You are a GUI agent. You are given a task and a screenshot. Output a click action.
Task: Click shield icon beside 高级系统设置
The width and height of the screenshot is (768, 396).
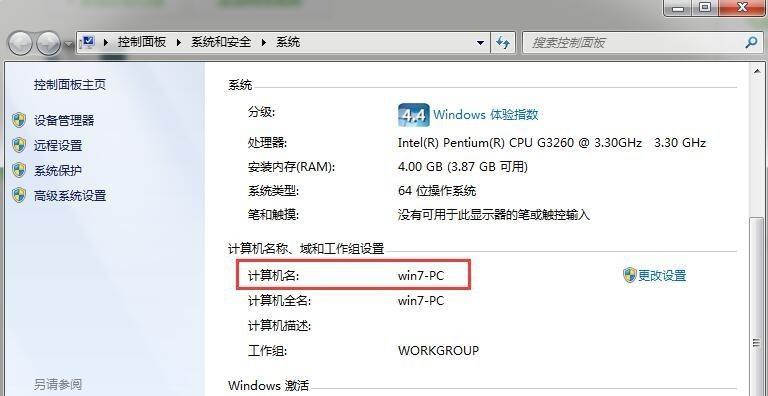click(19, 195)
